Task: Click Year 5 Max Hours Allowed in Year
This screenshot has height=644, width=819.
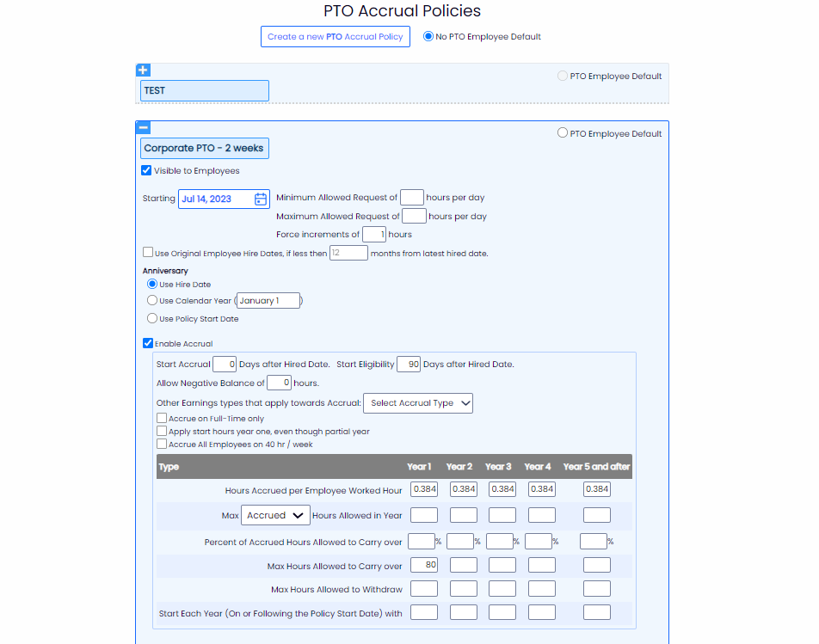Action: 596,515
